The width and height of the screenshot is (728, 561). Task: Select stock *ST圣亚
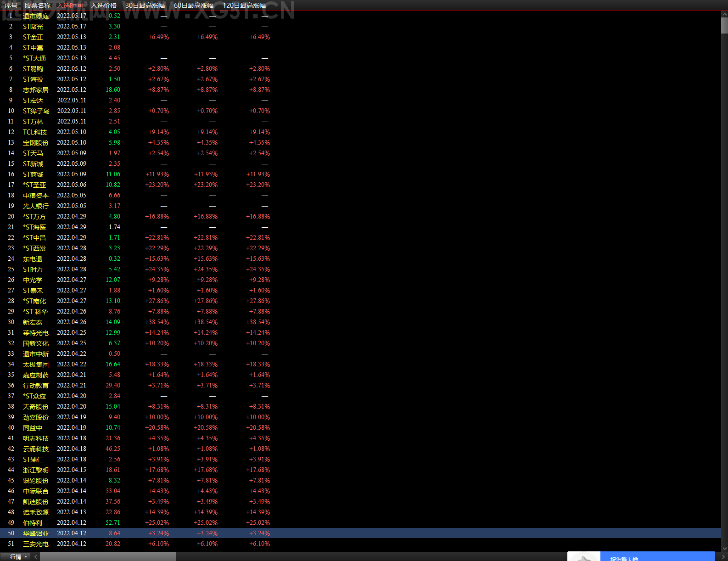click(x=34, y=185)
